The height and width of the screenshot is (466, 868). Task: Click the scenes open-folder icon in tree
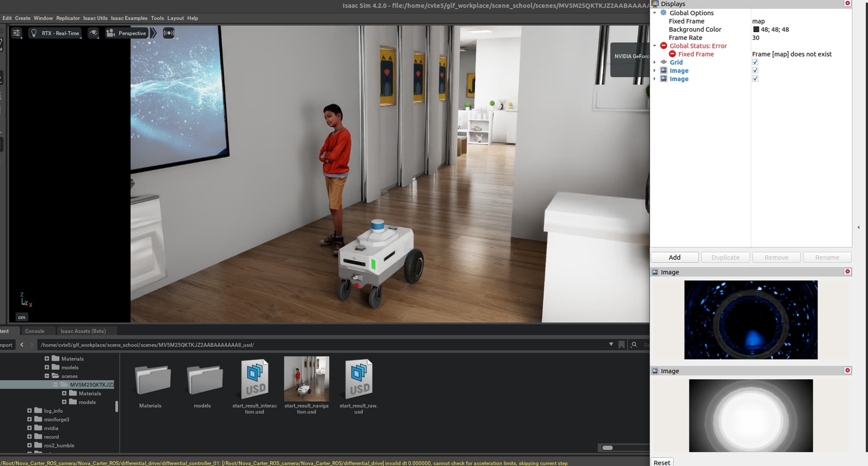tap(56, 376)
